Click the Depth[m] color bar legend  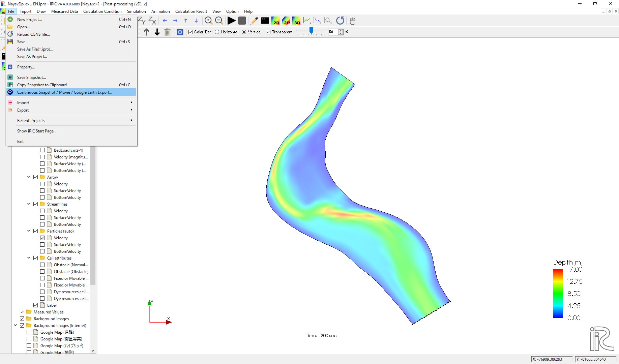(x=568, y=290)
